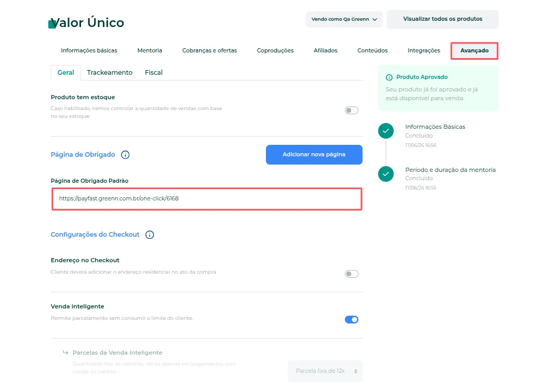Click the Produto Aprovado info icon
This screenshot has width=549, height=392.
click(389, 77)
